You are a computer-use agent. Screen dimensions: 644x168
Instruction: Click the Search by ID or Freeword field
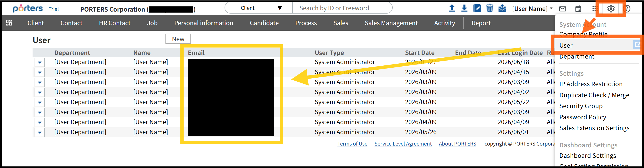342,8
